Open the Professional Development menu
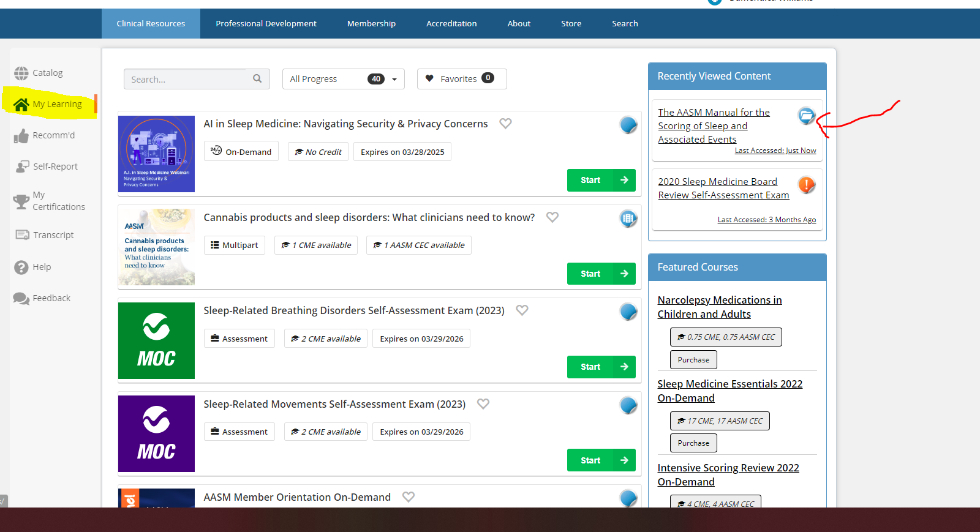 pyautogui.click(x=266, y=24)
